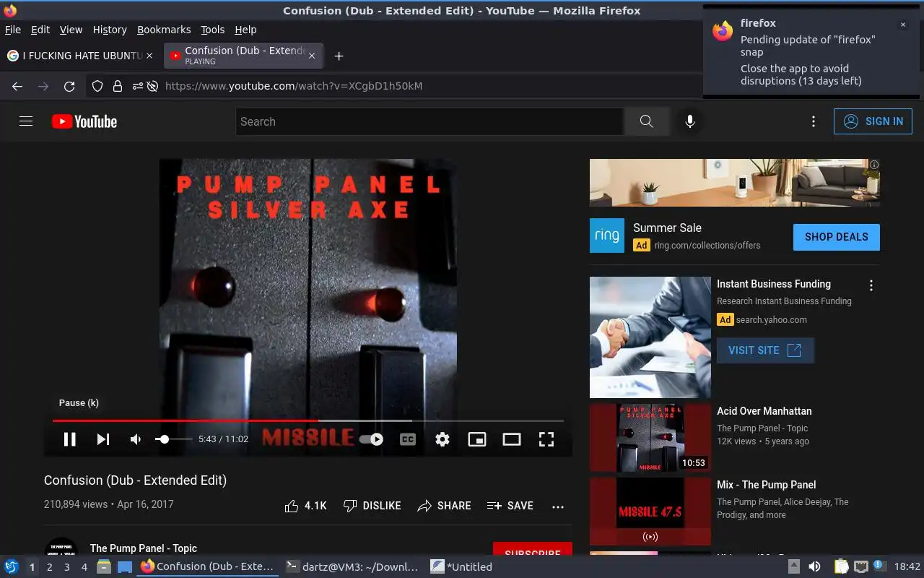Save the video to a playlist
Screen dimensions: 924x578
point(510,506)
